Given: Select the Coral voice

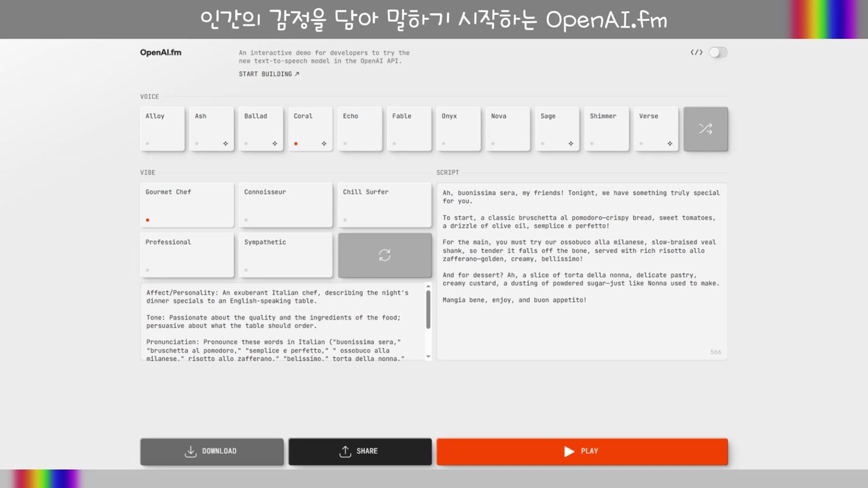Looking at the screenshot, I should coord(310,129).
